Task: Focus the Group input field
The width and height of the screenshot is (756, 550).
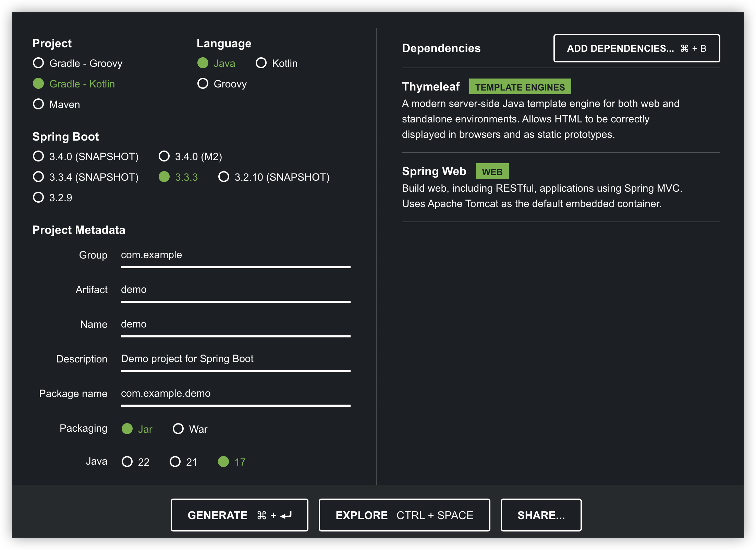Action: (235, 255)
